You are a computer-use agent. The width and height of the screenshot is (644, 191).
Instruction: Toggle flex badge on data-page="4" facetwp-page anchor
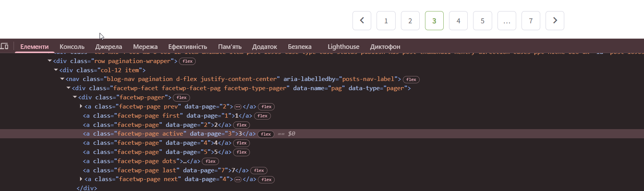coord(241,143)
